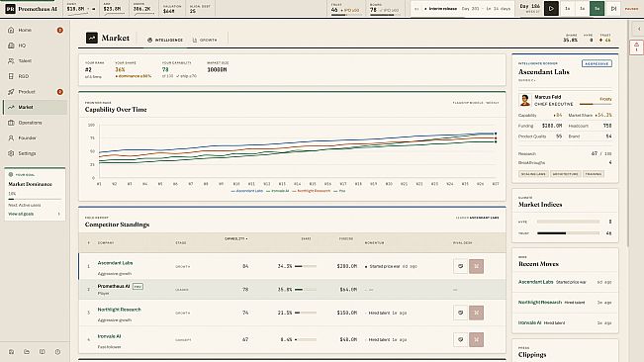
Task: Select the Northlight Research table row name
Action: click(x=119, y=310)
